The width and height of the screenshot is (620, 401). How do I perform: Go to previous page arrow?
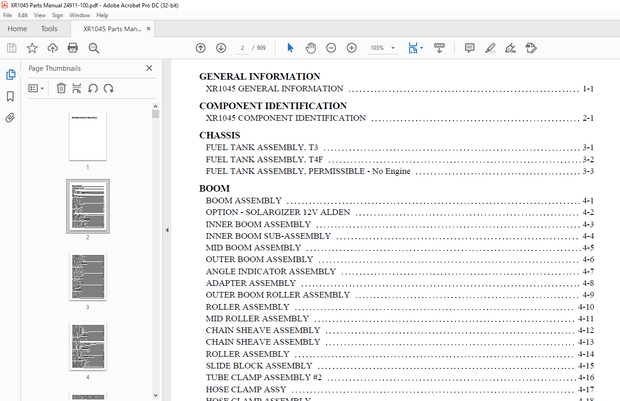200,48
